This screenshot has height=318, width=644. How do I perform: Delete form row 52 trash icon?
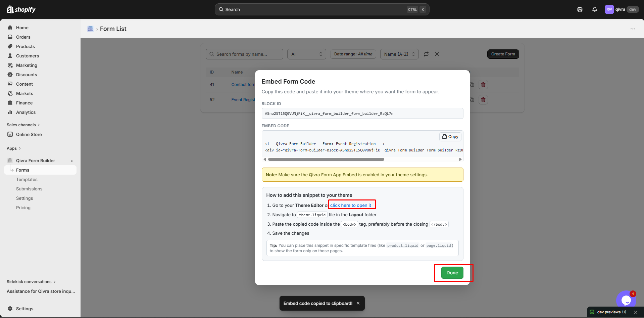click(x=483, y=100)
